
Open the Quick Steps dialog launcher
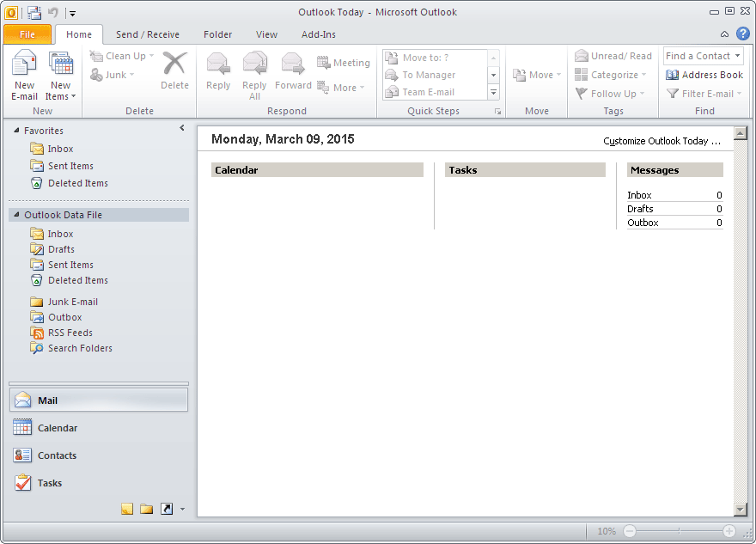click(497, 112)
